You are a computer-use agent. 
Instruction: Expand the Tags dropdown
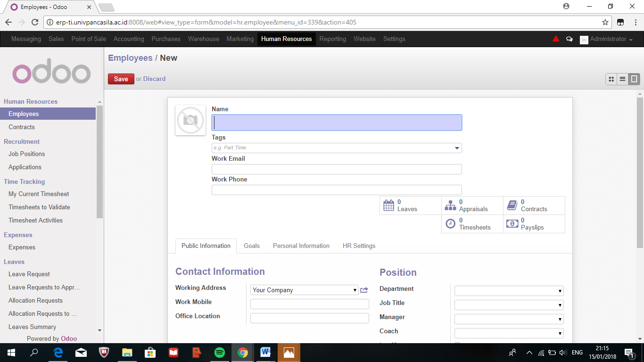[456, 148]
